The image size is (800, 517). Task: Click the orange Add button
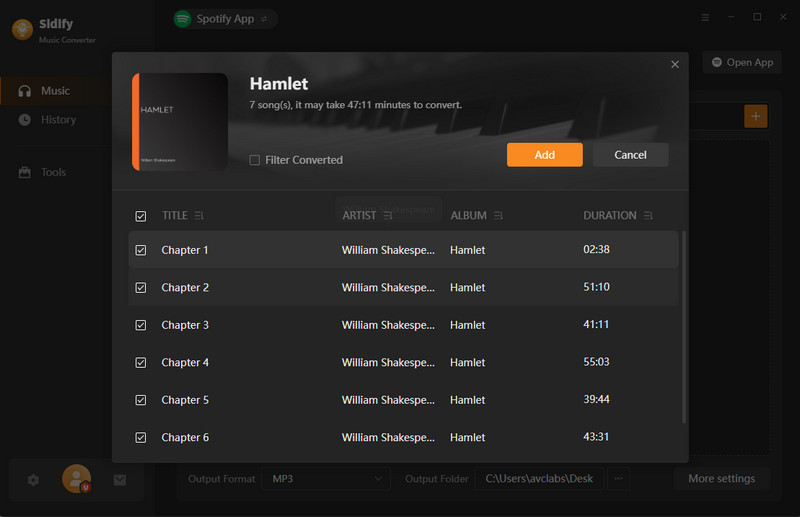click(544, 155)
